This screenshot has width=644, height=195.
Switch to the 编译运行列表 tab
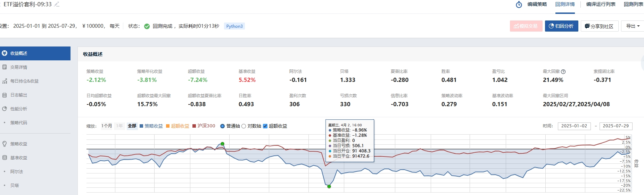(x=601, y=5)
